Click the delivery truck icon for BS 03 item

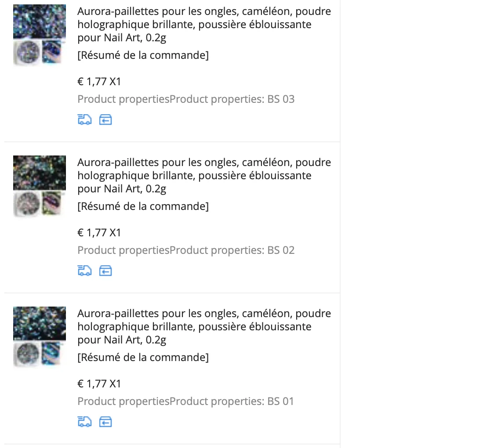(84, 119)
